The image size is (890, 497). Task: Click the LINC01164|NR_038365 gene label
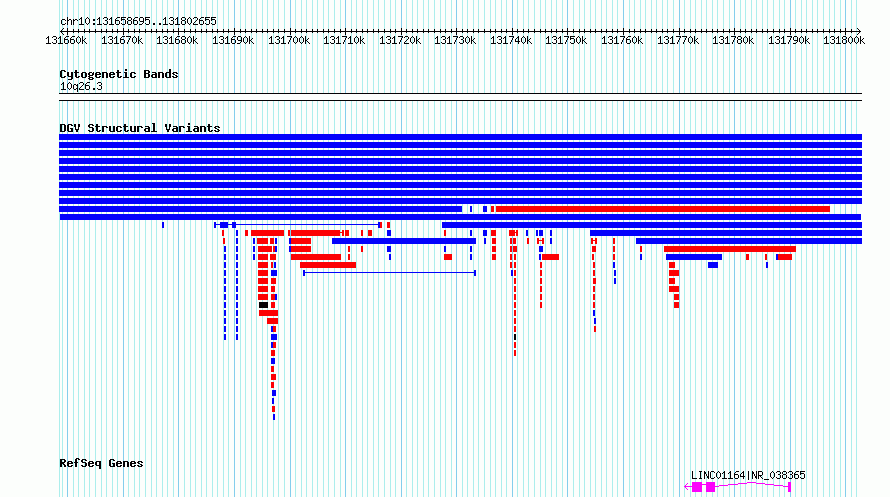748,475
